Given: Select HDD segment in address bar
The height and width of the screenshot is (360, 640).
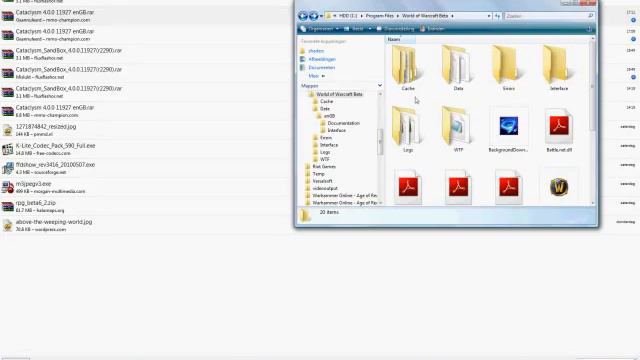Looking at the screenshot, I should point(348,16).
